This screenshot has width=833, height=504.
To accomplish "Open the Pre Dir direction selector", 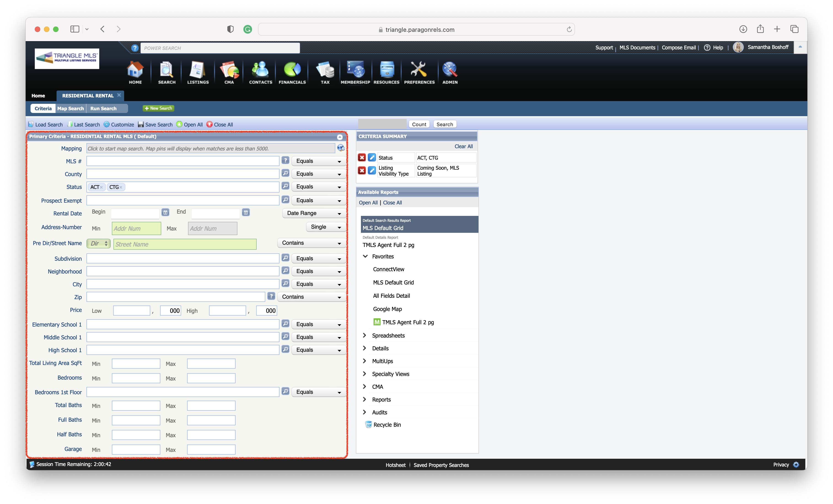I will click(98, 244).
